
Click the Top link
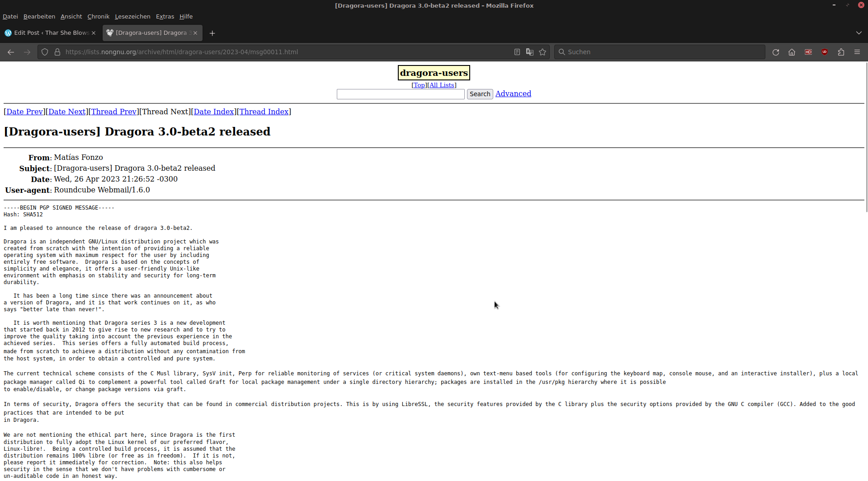point(419,85)
